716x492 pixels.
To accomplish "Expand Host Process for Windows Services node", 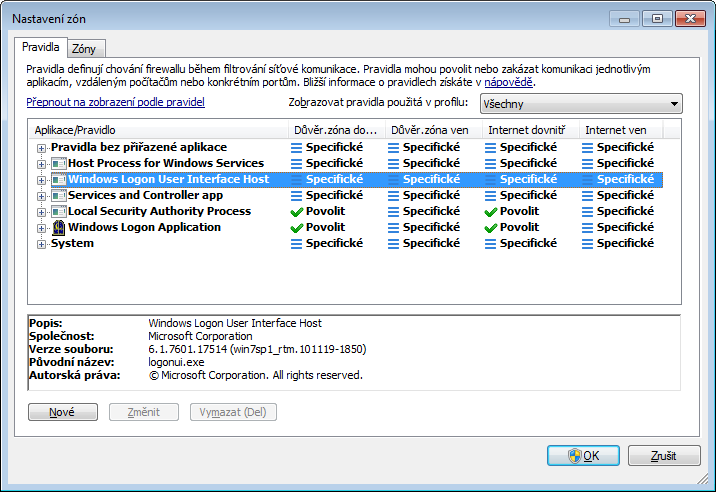I will click(x=41, y=164).
